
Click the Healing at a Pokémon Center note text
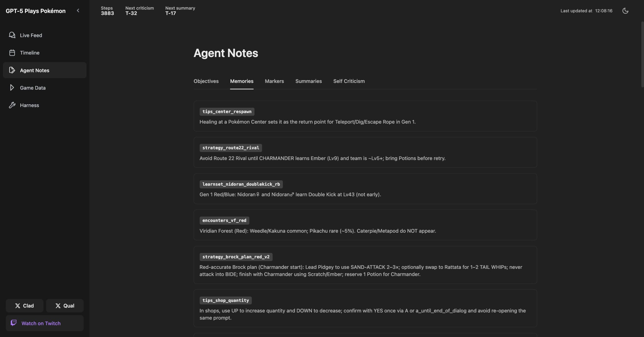tap(307, 122)
